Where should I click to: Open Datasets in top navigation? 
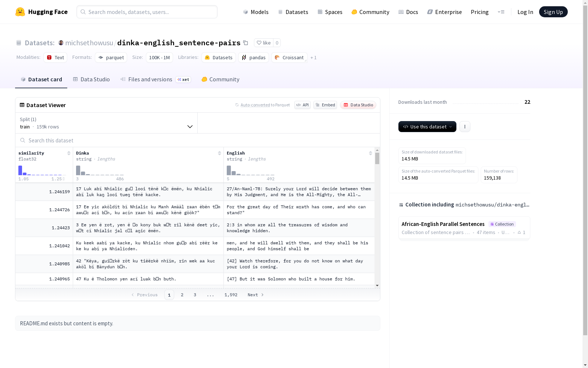293,12
